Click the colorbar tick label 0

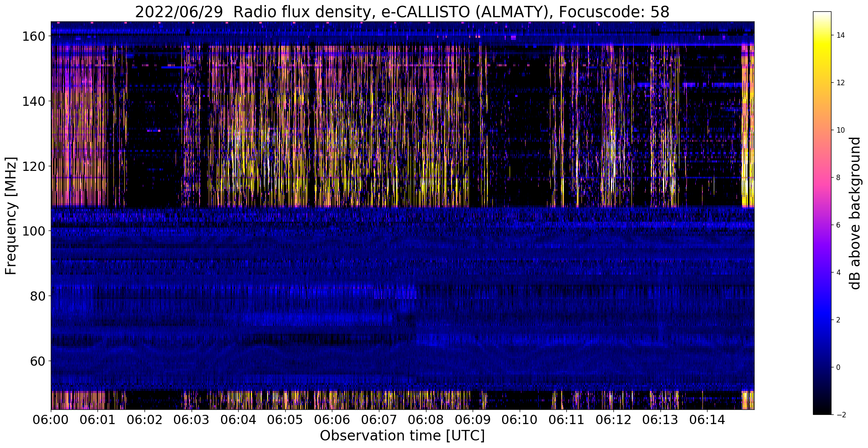(839, 367)
